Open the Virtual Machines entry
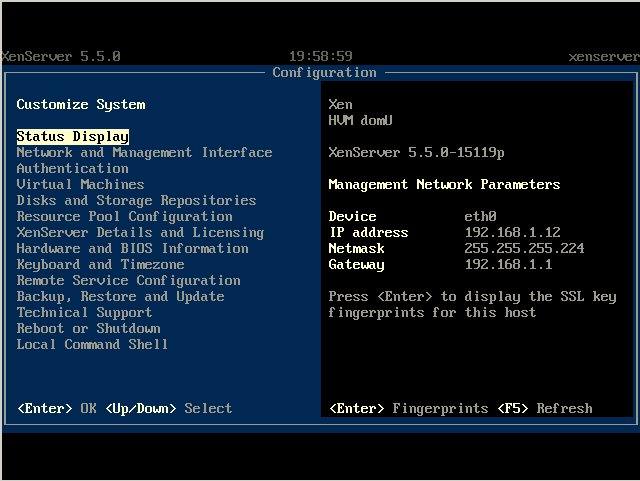The image size is (640, 481). (80, 184)
